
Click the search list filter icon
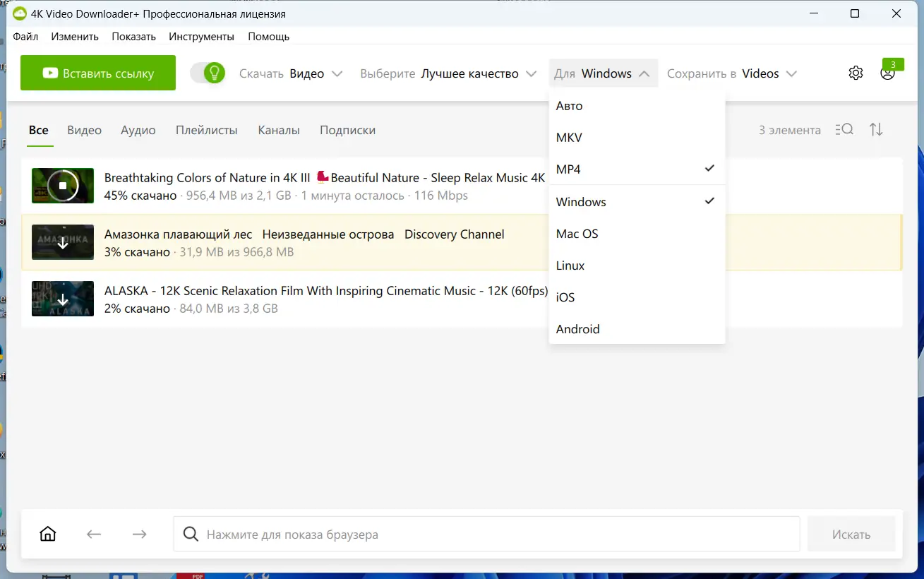844,130
